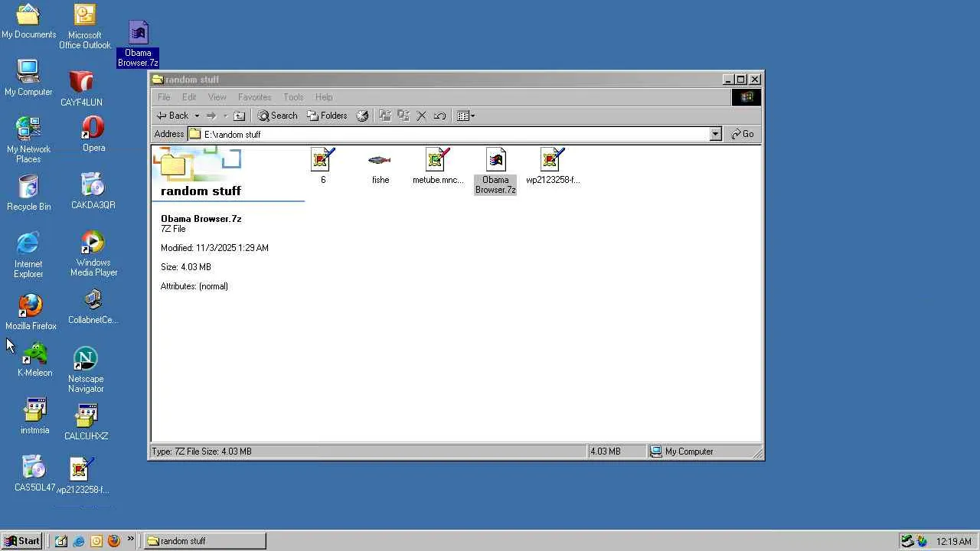
Task: Select metube.mnc... file in the folder
Action: [x=438, y=166]
